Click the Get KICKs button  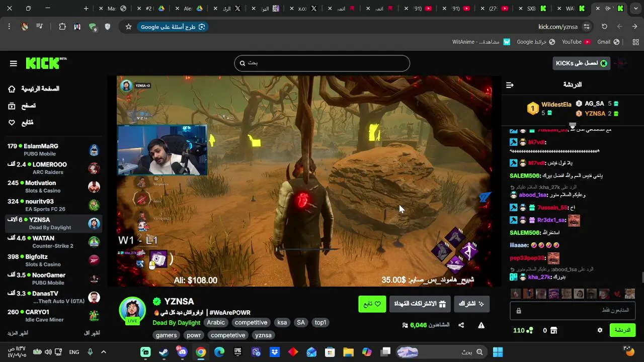coord(581,63)
